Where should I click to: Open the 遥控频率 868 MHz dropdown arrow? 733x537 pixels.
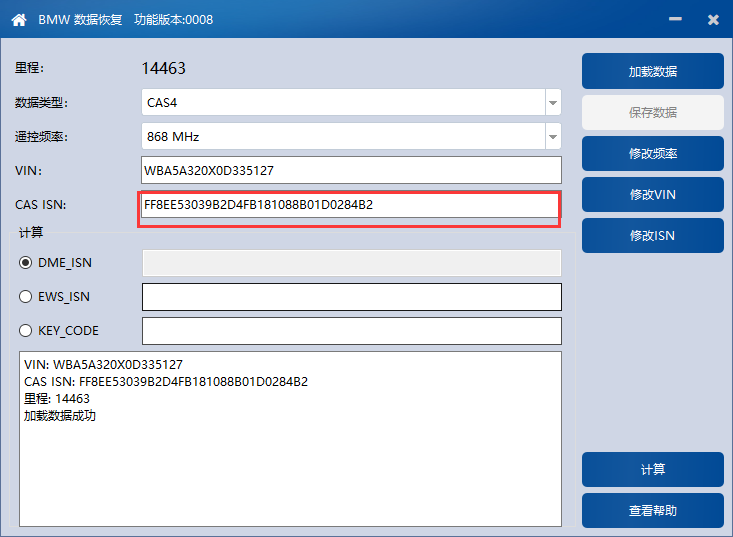coord(553,136)
